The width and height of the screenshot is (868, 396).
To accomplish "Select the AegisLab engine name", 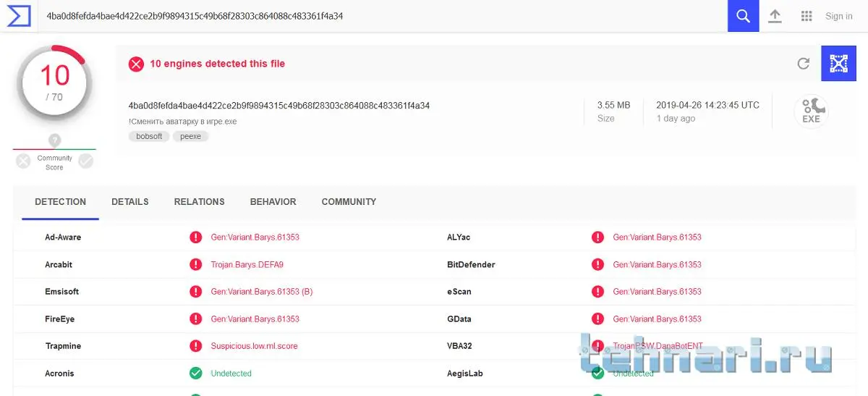I will (465, 374).
